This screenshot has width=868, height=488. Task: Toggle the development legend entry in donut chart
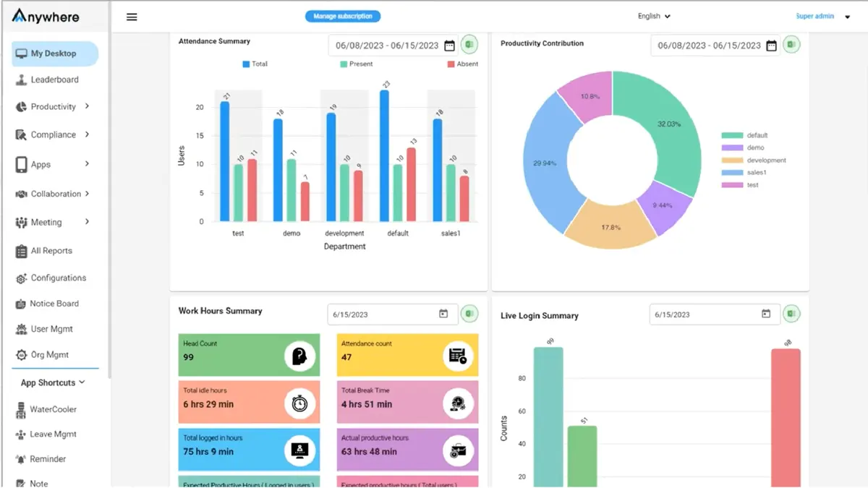(754, 160)
